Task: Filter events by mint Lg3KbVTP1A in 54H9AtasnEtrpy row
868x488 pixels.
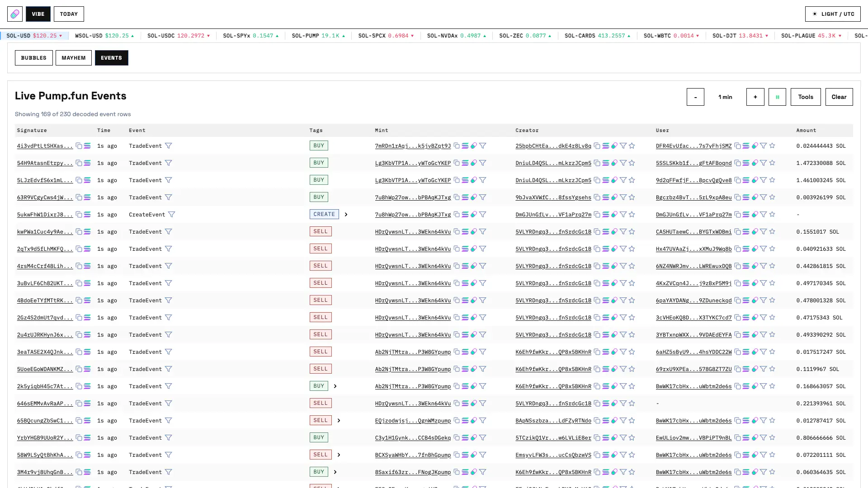Action: [x=483, y=163]
